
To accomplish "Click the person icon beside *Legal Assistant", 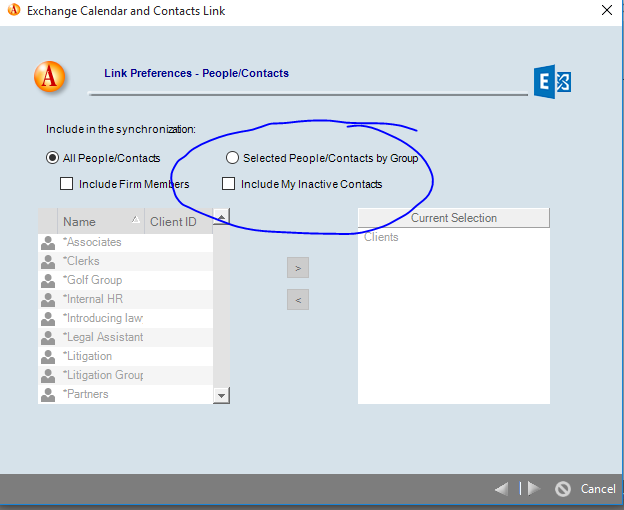I will [48, 338].
